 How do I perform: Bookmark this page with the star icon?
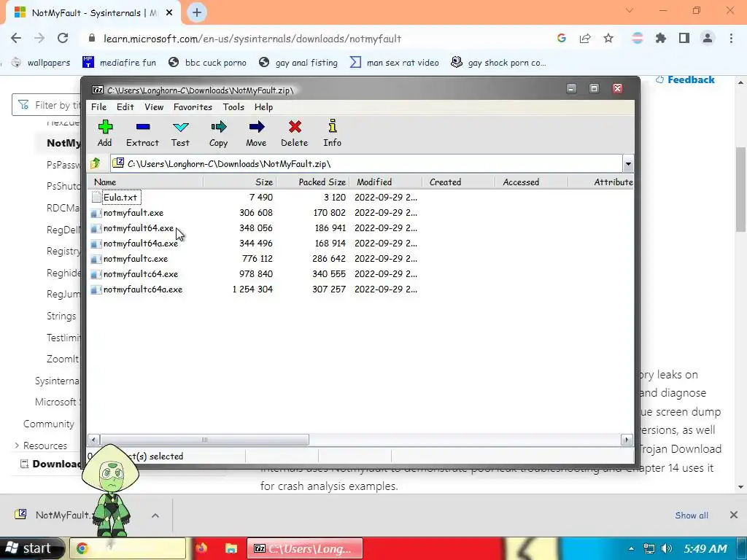(608, 39)
